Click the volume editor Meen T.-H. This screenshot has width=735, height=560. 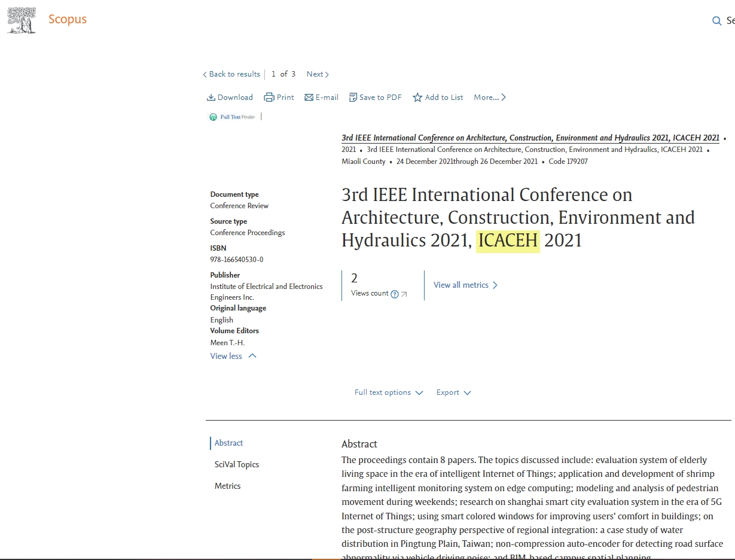pyautogui.click(x=227, y=343)
